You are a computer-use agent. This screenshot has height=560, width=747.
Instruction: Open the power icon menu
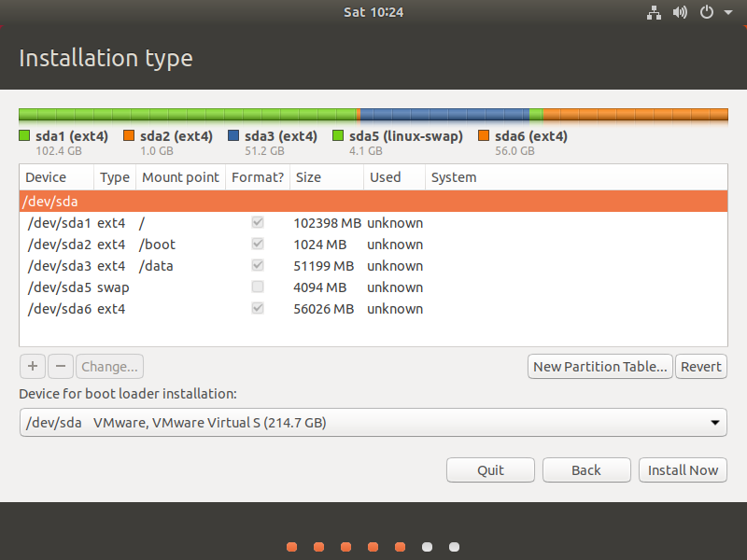707,12
